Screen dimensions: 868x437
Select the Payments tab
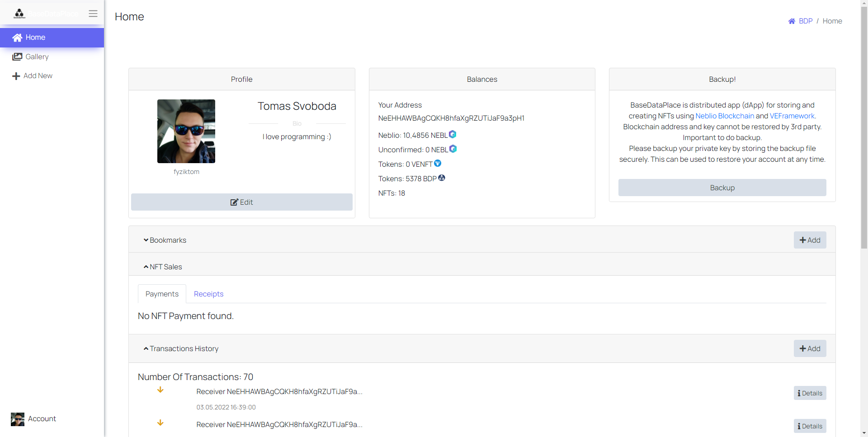(162, 294)
